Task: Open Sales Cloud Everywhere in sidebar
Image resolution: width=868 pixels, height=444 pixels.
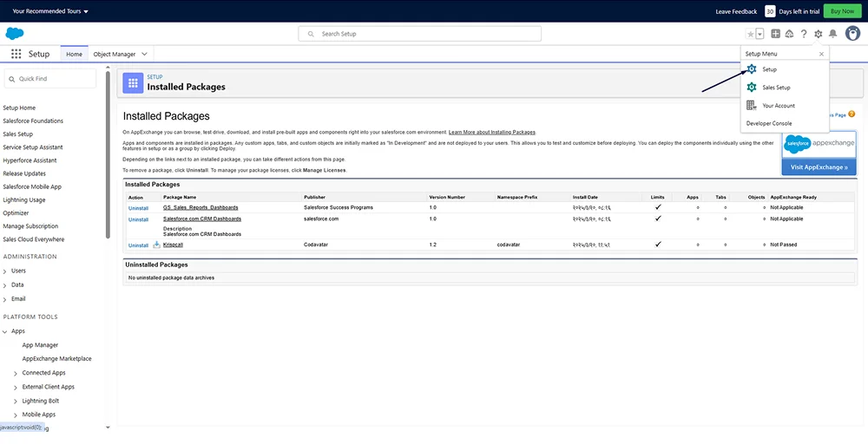Action: click(34, 239)
